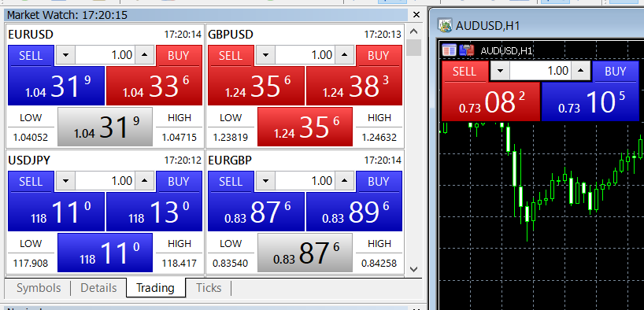Select the Trading tab
This screenshot has width=644, height=310.
pyautogui.click(x=156, y=288)
